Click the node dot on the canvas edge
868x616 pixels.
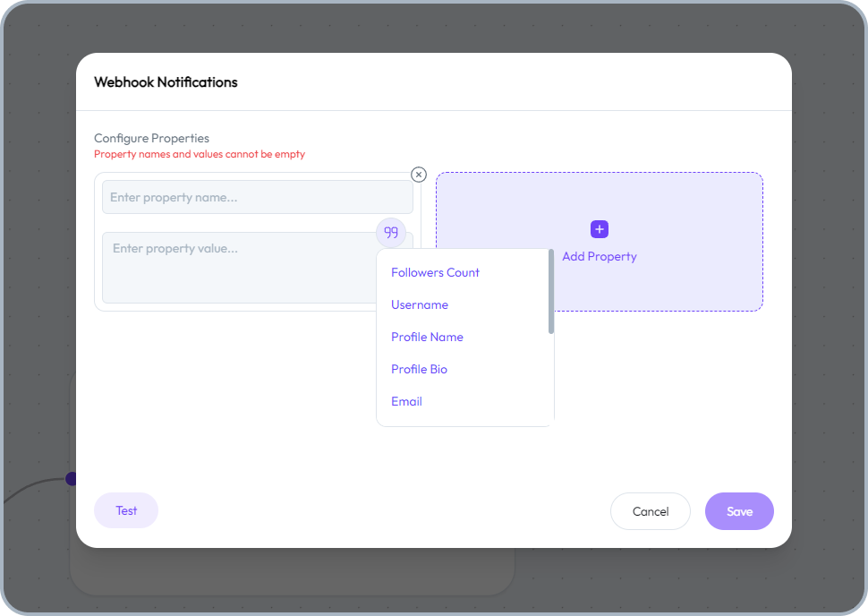pos(72,478)
